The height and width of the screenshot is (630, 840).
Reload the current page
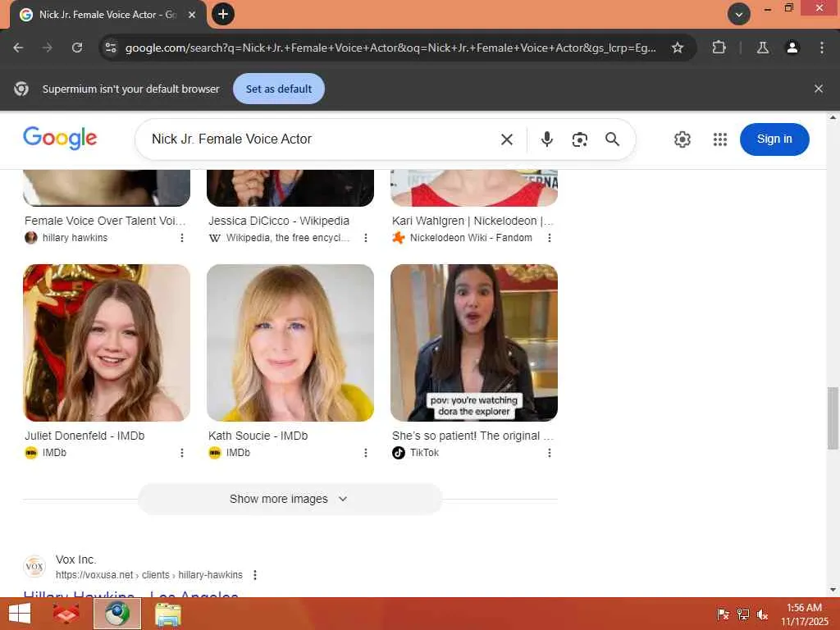pos(77,48)
